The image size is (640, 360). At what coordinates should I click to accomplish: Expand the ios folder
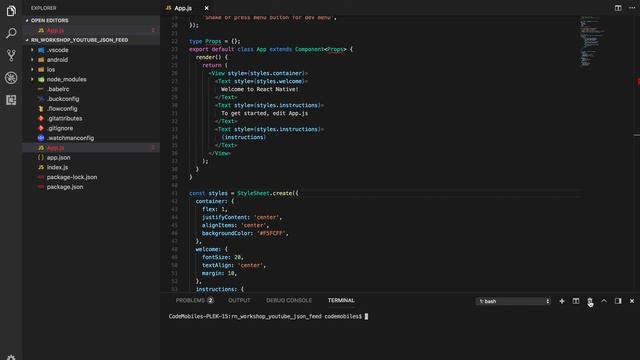51,69
